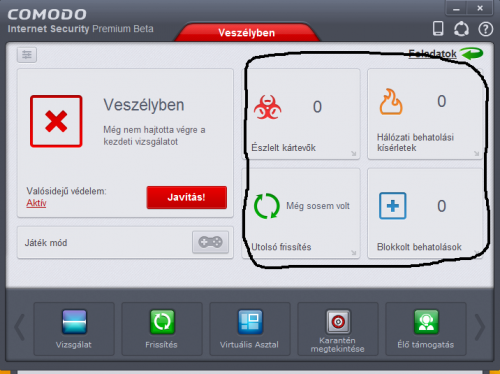Toggle Játék mód gamepad switch
The width and height of the screenshot is (500, 374).
coord(210,242)
